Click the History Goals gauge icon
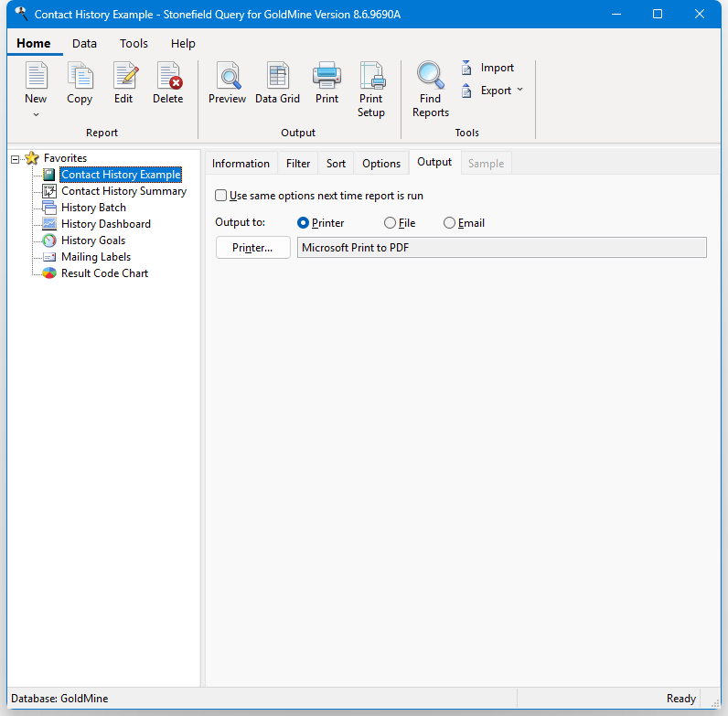The width and height of the screenshot is (728, 716). tap(49, 240)
